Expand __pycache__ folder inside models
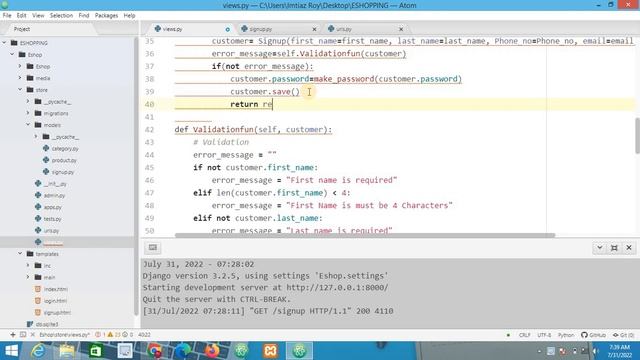The image size is (640, 360). (36, 137)
